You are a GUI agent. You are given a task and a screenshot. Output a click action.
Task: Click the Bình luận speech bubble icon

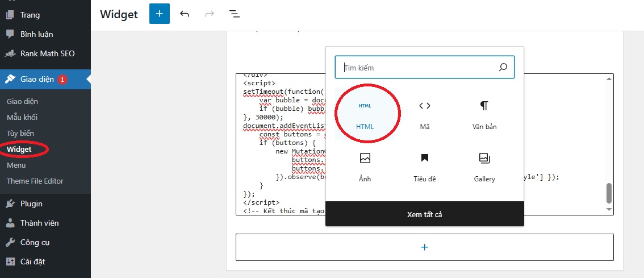10,34
